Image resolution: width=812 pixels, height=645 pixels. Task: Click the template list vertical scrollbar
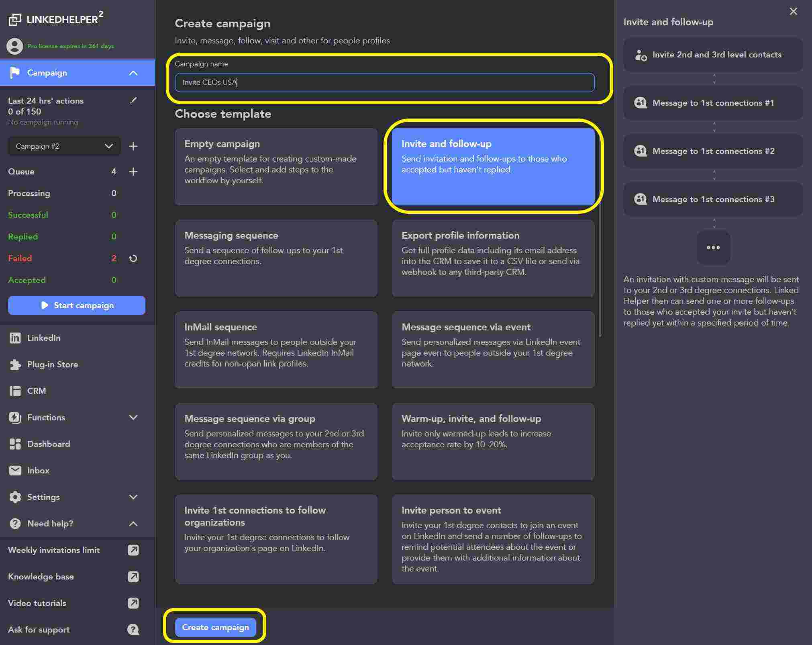600,269
